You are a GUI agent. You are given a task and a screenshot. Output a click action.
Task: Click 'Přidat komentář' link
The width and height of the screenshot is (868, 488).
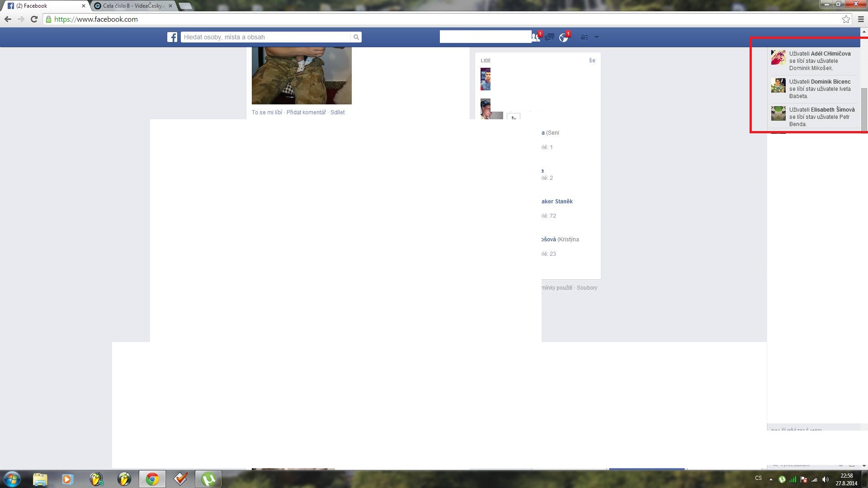306,113
